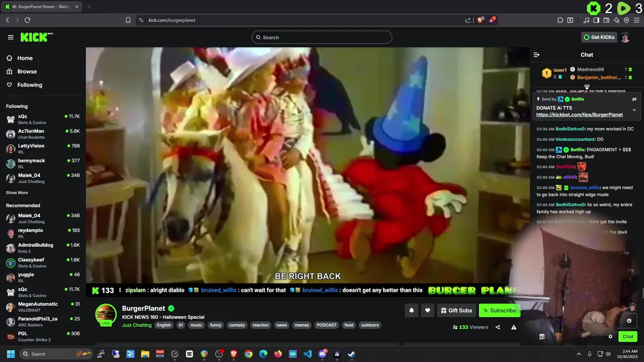Bookmark this page icon
644x362 pixels.
(x=128, y=20)
